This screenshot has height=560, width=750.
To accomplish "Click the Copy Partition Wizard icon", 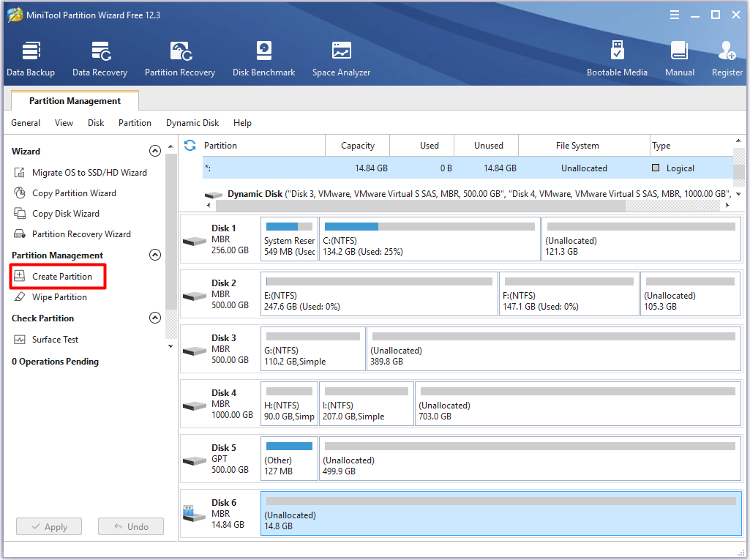I will pyautogui.click(x=19, y=193).
